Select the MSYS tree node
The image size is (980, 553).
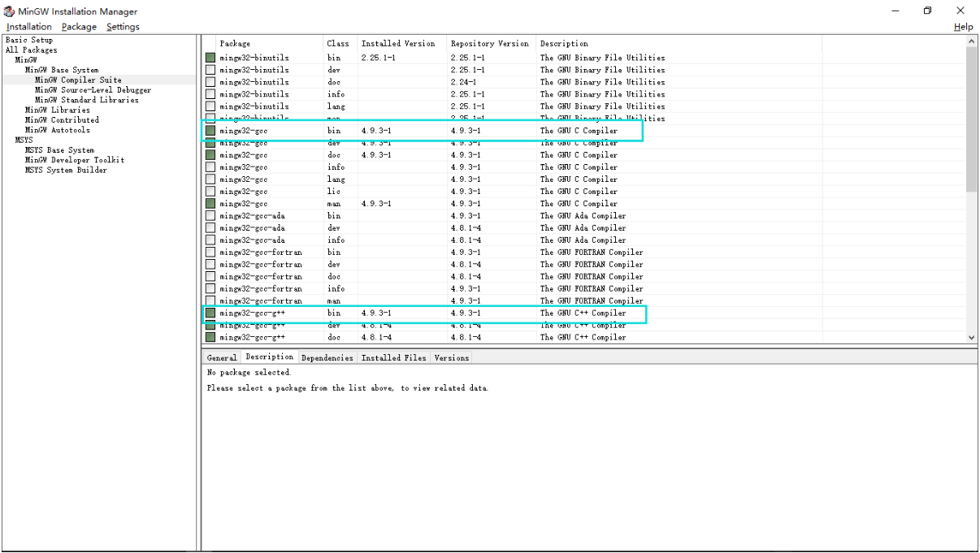24,140
